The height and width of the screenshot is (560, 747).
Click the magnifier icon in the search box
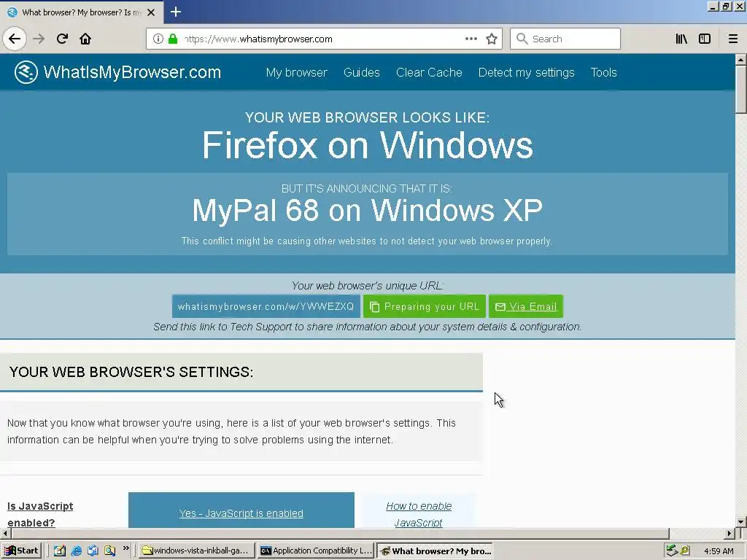click(522, 39)
